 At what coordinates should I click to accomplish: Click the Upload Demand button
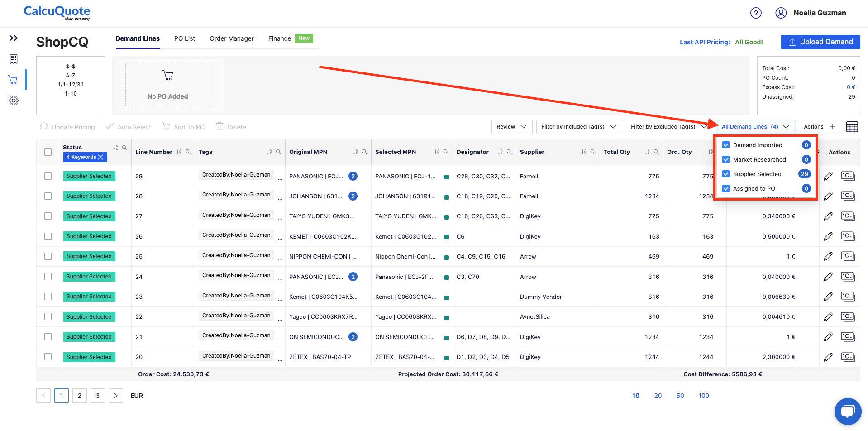(820, 42)
